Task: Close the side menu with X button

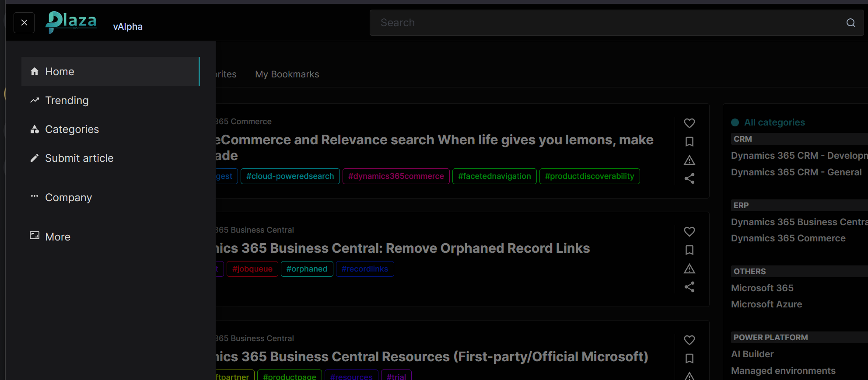Action: coord(24,23)
